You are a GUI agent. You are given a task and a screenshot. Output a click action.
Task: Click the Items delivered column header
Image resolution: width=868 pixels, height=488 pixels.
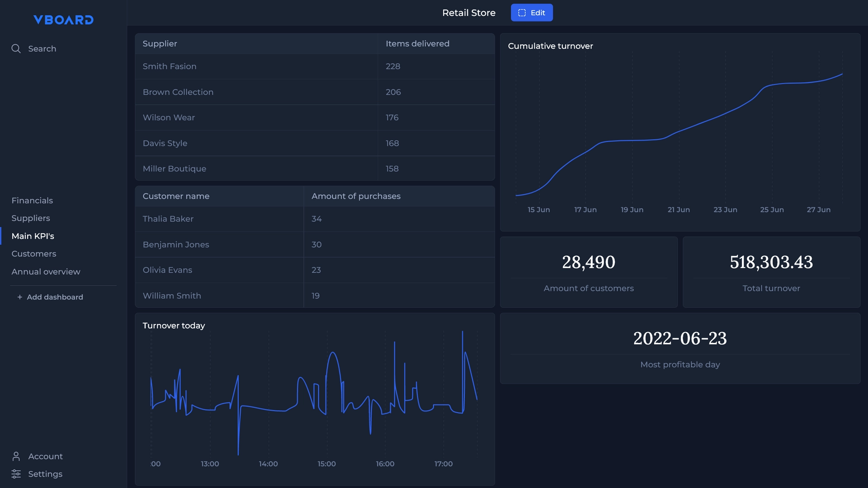click(x=417, y=43)
